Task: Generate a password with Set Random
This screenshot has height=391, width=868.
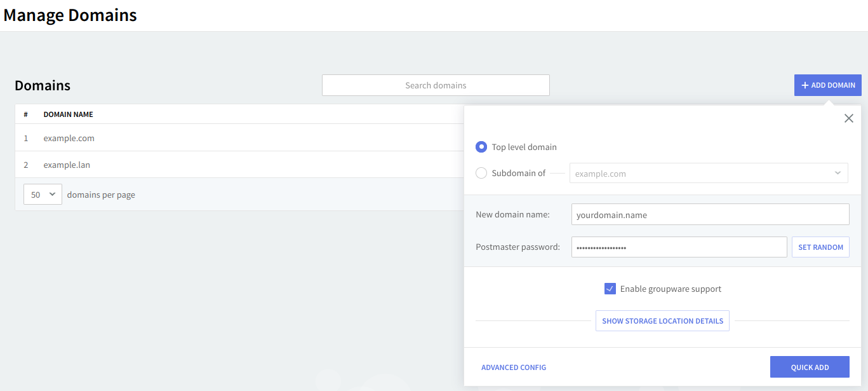Action: click(x=820, y=247)
